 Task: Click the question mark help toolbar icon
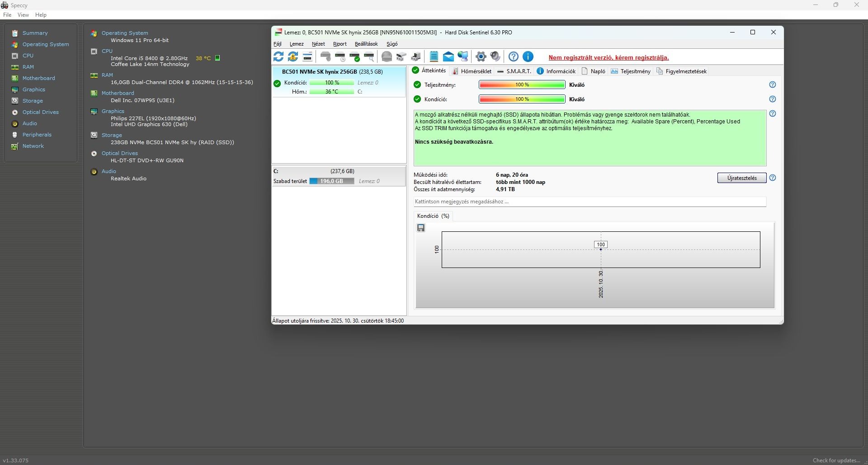pyautogui.click(x=514, y=56)
